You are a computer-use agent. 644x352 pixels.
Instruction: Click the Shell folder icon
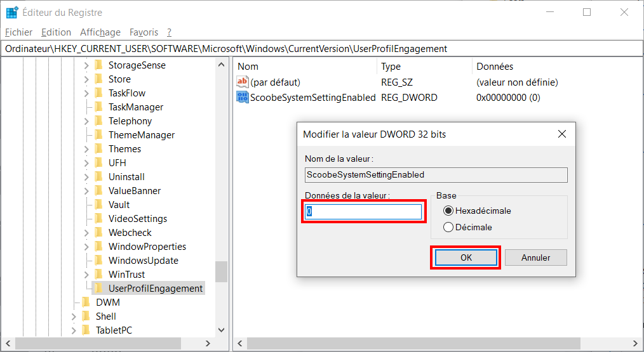pyautogui.click(x=86, y=316)
